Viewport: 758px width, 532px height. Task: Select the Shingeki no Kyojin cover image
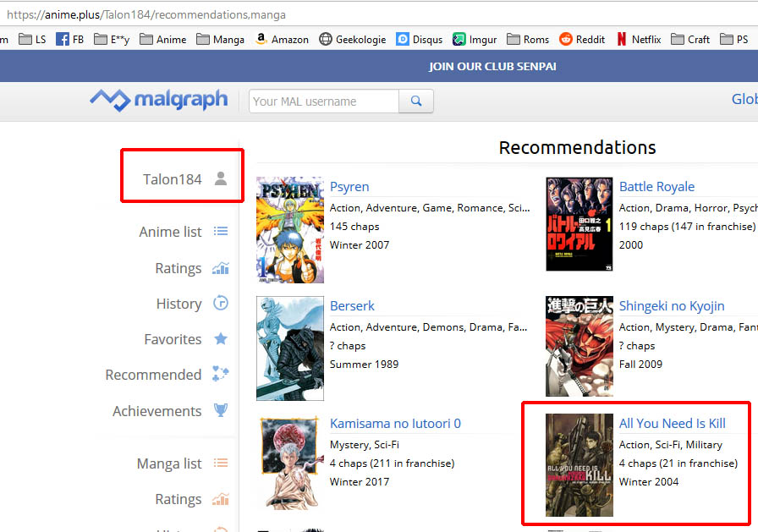coord(579,347)
